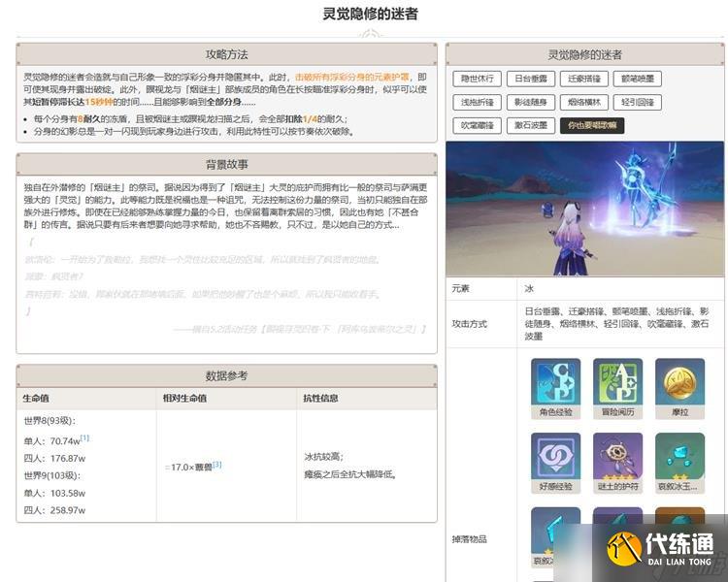Click the 冰抗较高 resistance text
This screenshot has height=582, width=728.
click(323, 457)
